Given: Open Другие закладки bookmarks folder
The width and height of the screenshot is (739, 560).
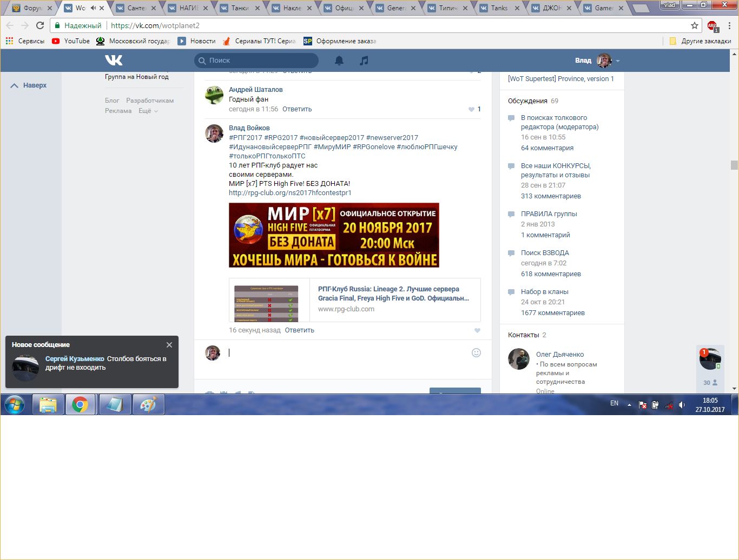Looking at the screenshot, I should (701, 41).
